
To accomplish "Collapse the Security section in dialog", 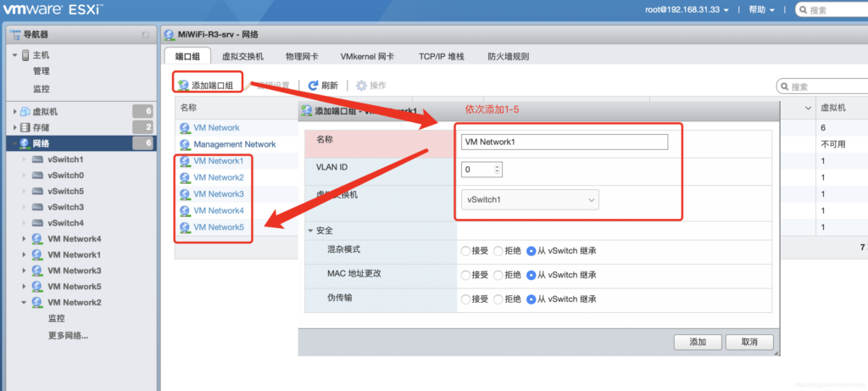I will point(310,231).
